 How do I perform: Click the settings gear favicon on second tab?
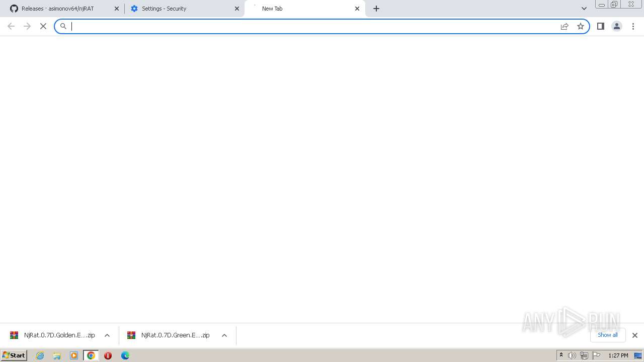(x=134, y=9)
